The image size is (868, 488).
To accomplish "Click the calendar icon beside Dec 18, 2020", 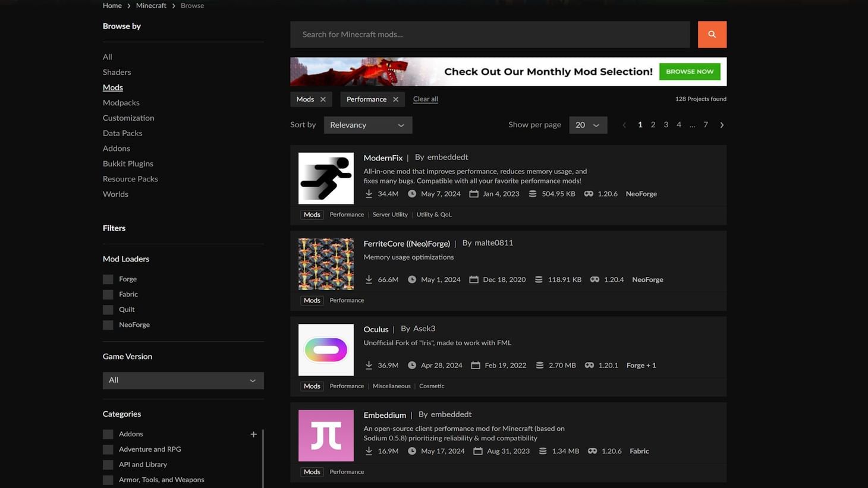I will coord(473,279).
